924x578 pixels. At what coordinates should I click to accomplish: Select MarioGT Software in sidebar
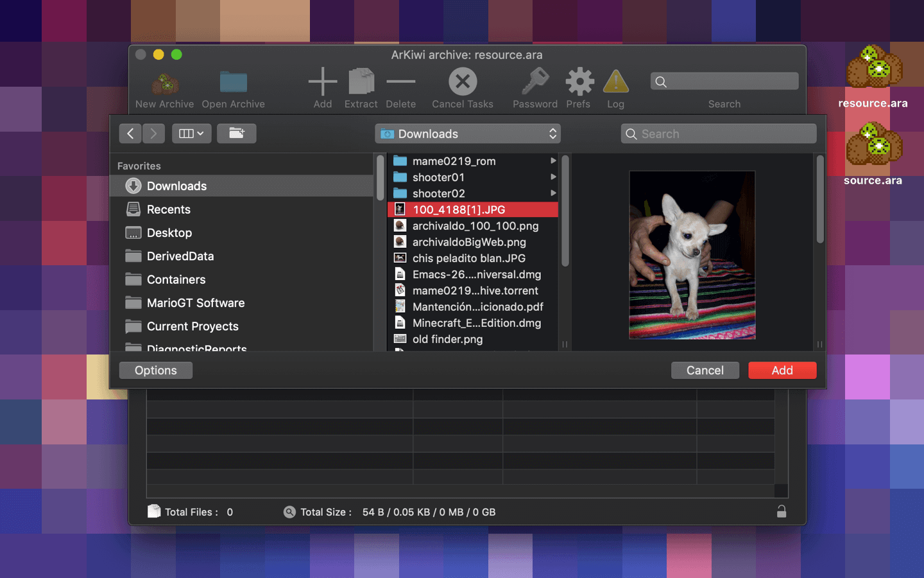(x=196, y=302)
